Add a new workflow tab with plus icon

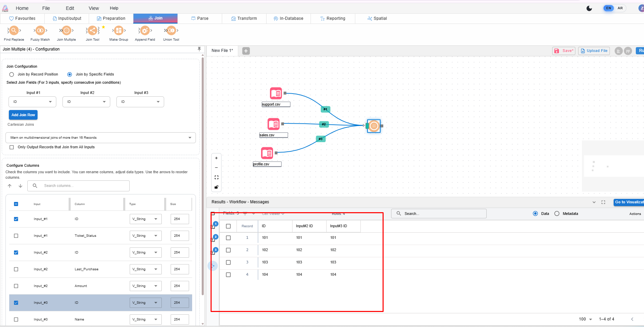coord(246,51)
